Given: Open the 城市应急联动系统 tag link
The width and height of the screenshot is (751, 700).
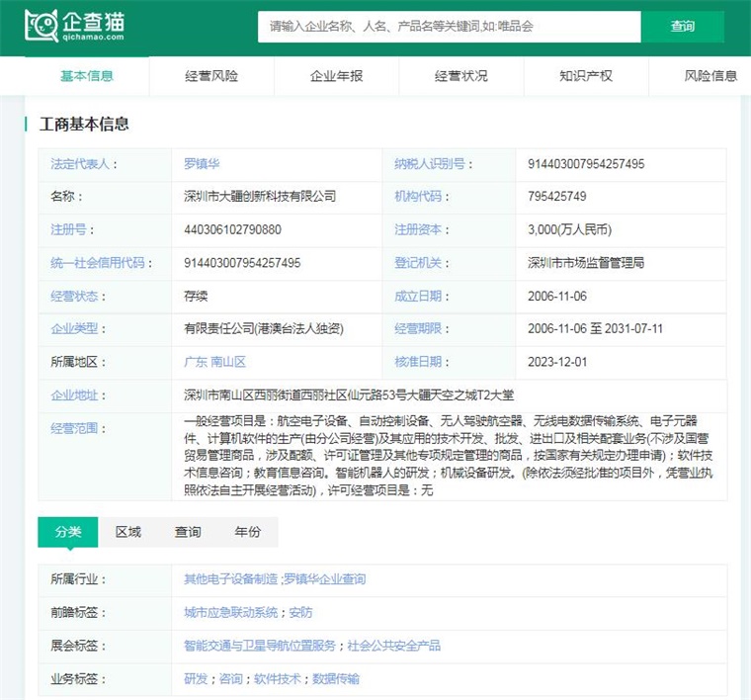Looking at the screenshot, I should click(231, 612).
